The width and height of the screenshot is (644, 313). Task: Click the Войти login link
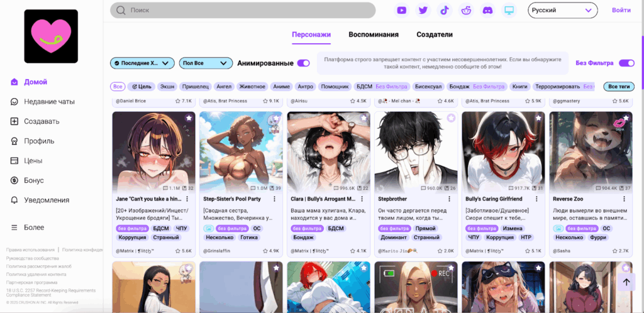pyautogui.click(x=621, y=10)
